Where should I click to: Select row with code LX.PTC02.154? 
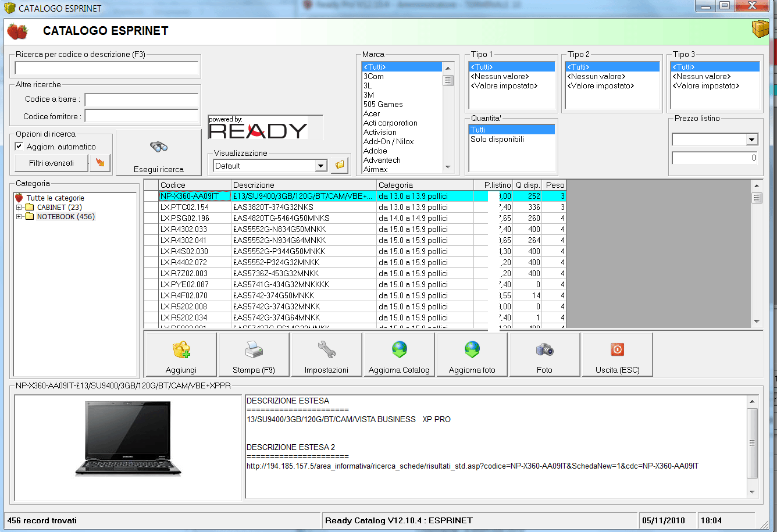pos(355,207)
